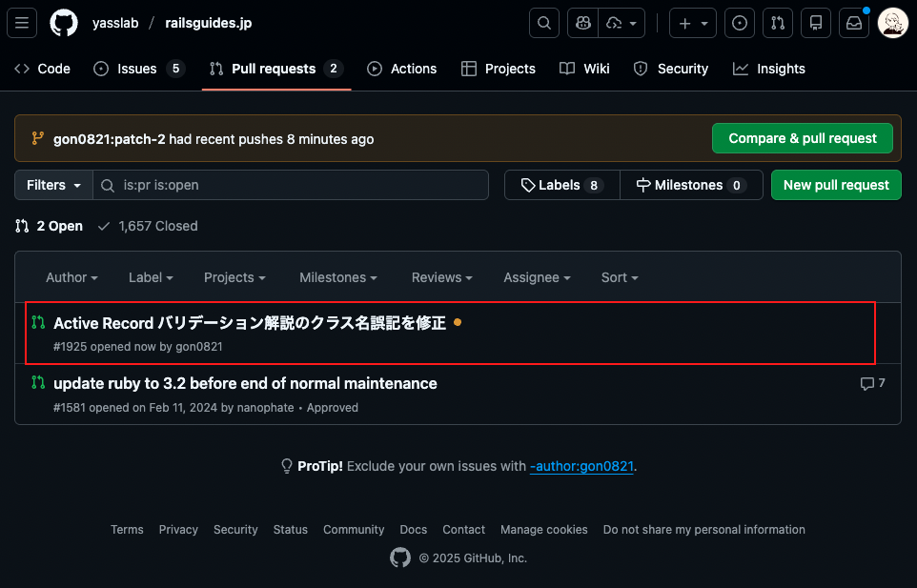Open Security footer link
917x588 pixels.
coord(235,530)
